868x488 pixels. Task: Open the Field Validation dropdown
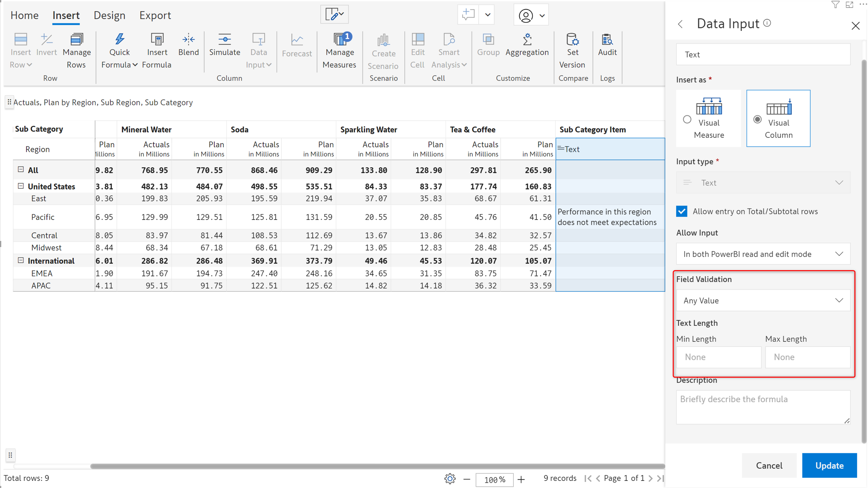pyautogui.click(x=763, y=300)
